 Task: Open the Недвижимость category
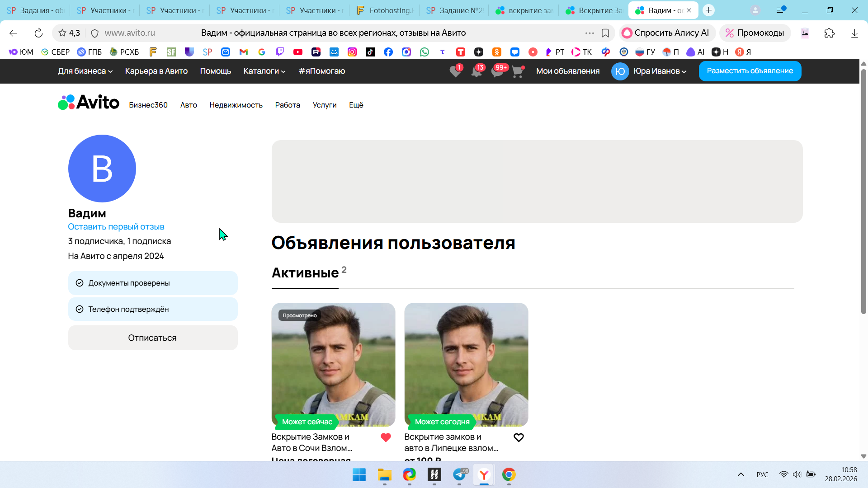click(x=236, y=105)
